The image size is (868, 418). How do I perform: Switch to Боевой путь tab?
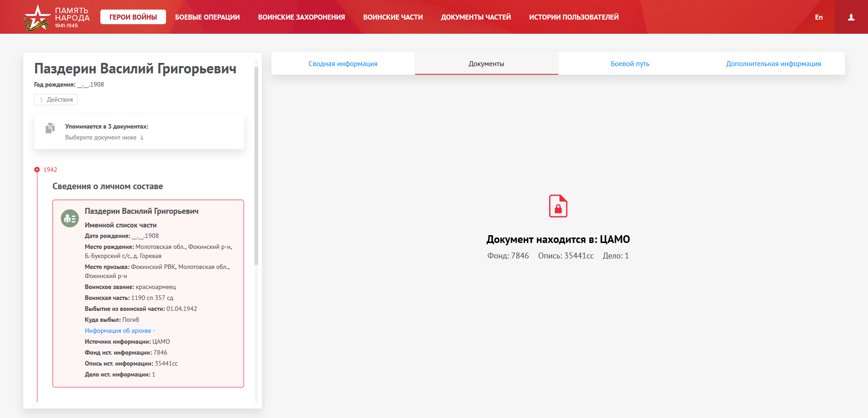[629, 64]
